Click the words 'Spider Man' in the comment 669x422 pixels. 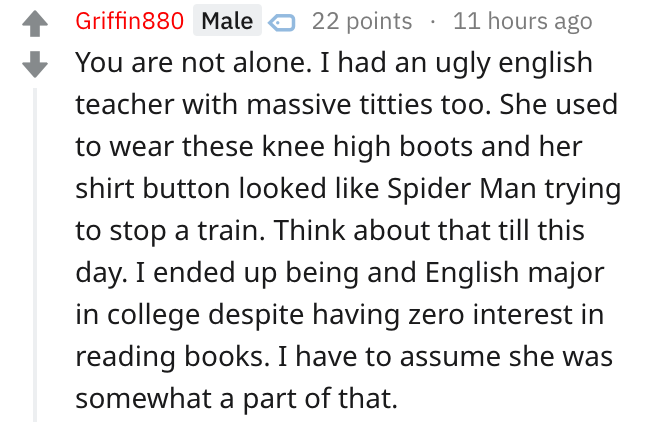[x=462, y=188]
